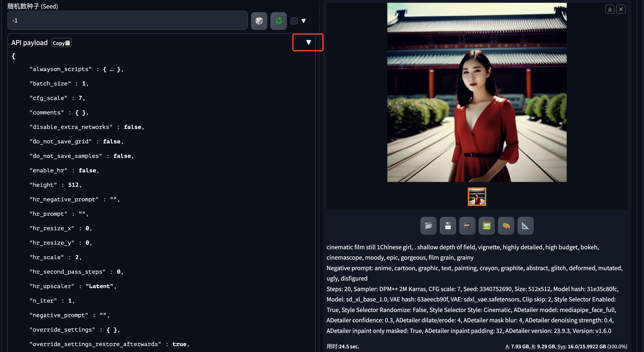Save the image with floppy disk icon
The image size is (644, 352).
click(448, 226)
